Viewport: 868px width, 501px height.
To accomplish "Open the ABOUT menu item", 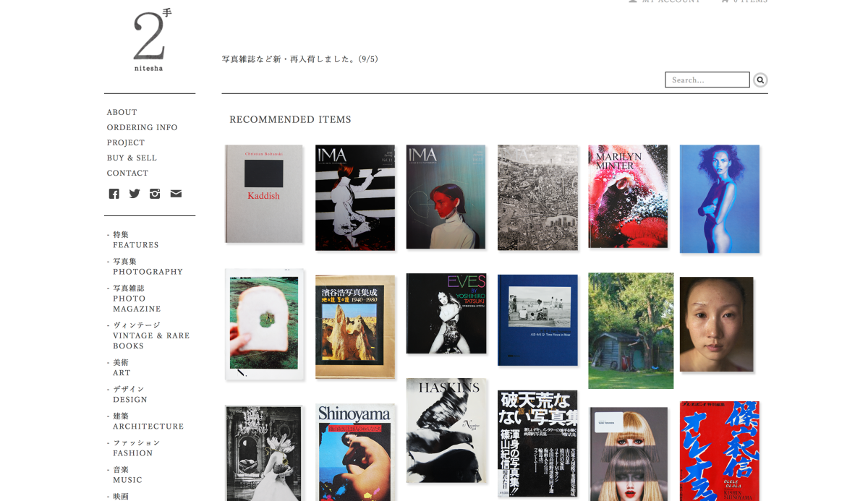I will (122, 112).
